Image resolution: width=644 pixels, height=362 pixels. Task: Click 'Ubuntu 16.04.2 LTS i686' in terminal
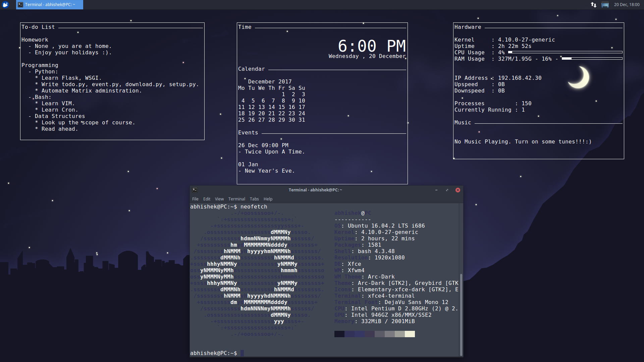[386, 226]
